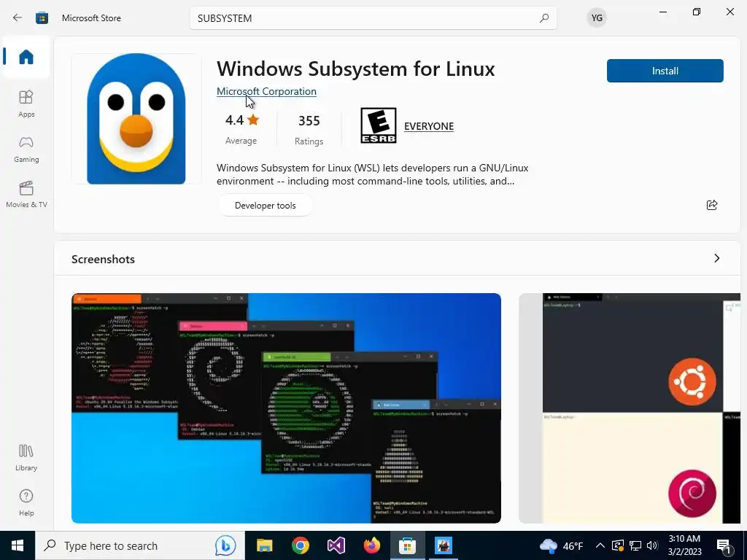Viewport: 747px width, 560px height.
Task: Open the weather widget showing 46°F
Action: coord(561,545)
